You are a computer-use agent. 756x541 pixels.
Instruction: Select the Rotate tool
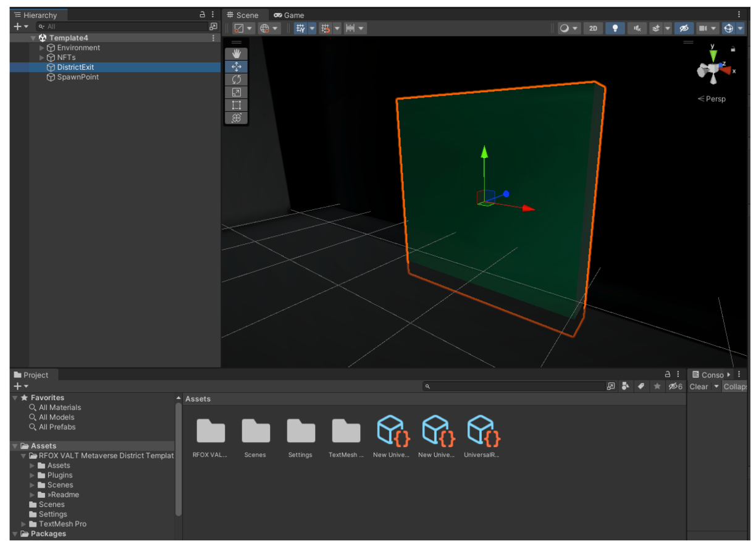(x=236, y=80)
